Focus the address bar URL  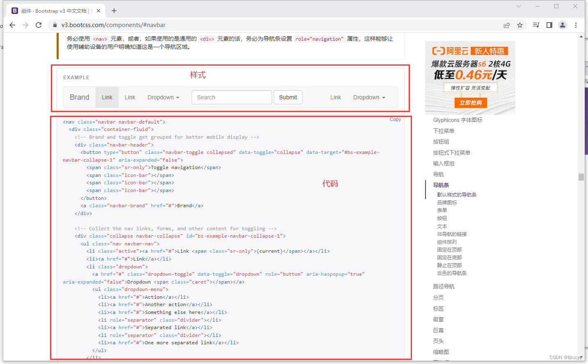coord(113,25)
